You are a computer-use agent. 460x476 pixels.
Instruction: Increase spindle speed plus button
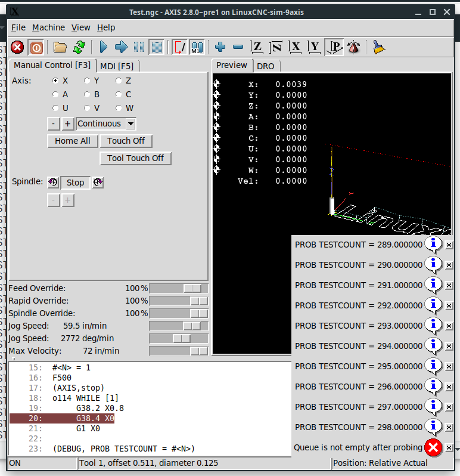point(68,200)
